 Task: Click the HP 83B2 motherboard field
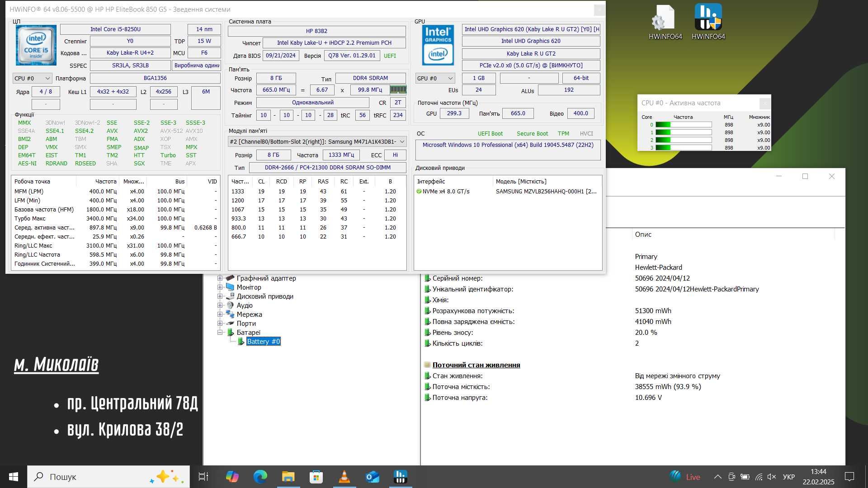click(316, 31)
